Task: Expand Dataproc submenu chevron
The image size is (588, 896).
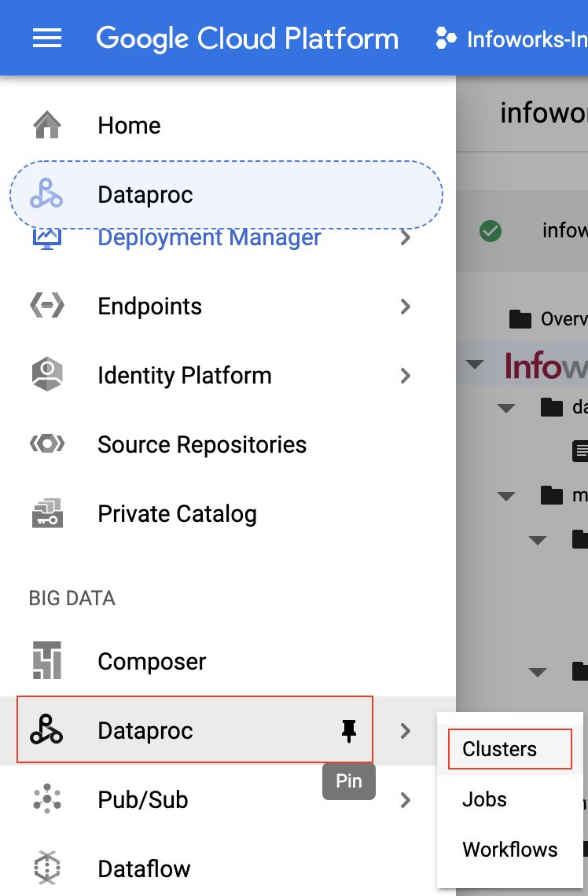Action: click(x=405, y=731)
